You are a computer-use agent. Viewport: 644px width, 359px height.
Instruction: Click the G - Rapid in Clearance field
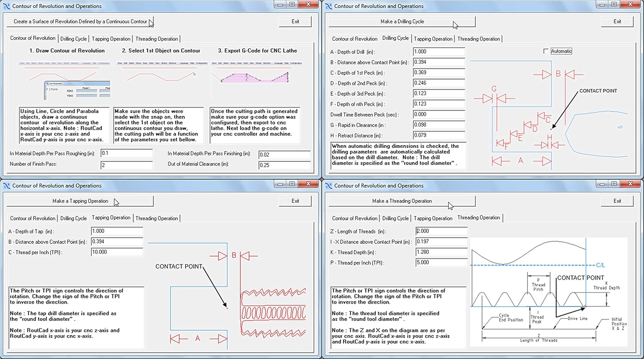point(439,125)
